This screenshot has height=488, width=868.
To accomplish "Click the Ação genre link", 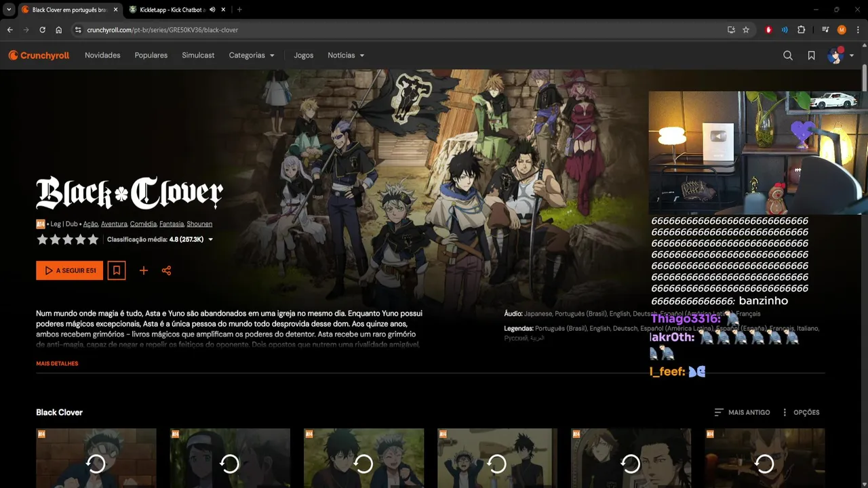I will click(x=91, y=224).
